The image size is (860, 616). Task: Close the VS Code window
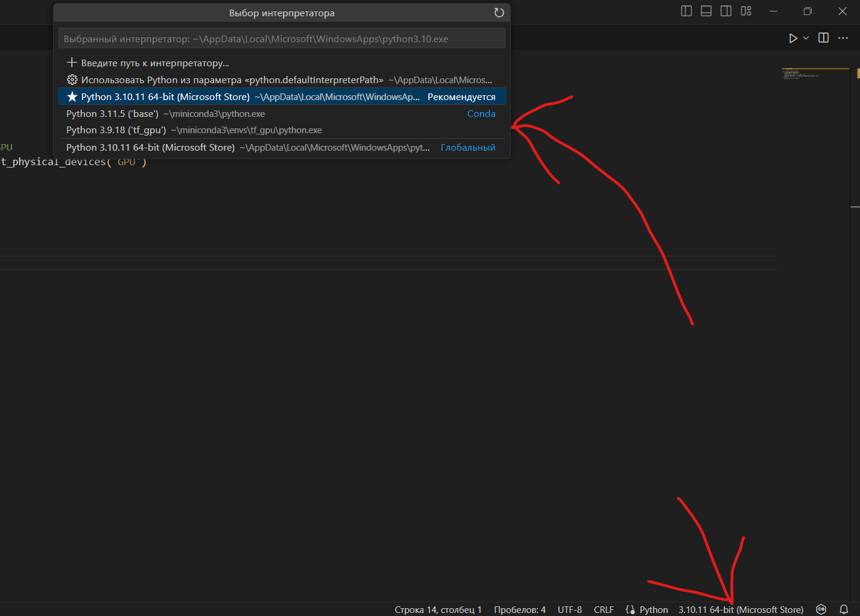coord(843,11)
